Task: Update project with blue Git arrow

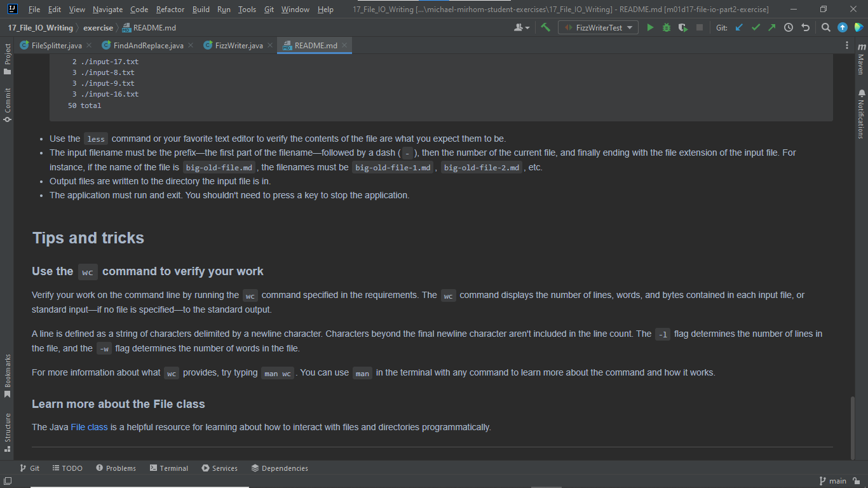Action: pyautogui.click(x=739, y=27)
